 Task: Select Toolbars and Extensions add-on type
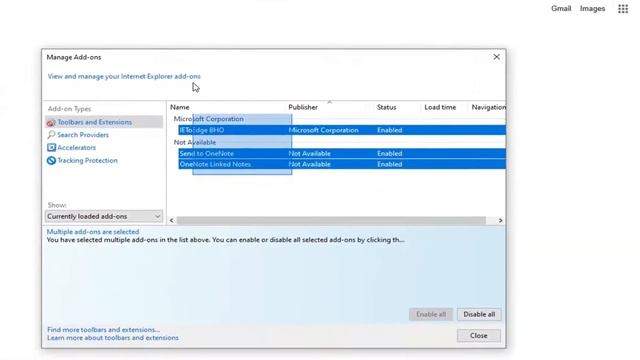[x=104, y=122]
